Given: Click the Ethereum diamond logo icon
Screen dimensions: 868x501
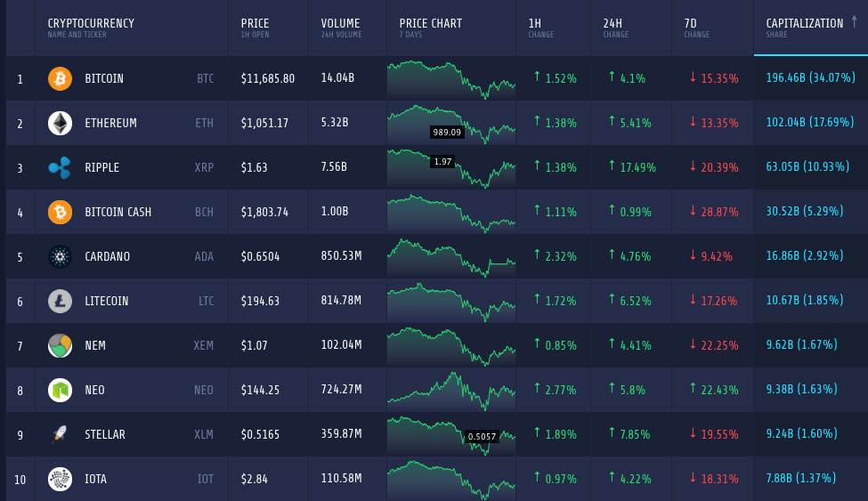Looking at the screenshot, I should click(60, 123).
